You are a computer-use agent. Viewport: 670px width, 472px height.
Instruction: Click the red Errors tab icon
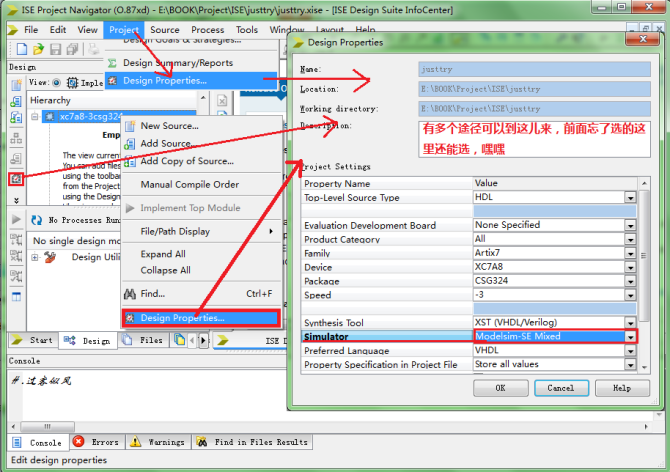click(78, 441)
